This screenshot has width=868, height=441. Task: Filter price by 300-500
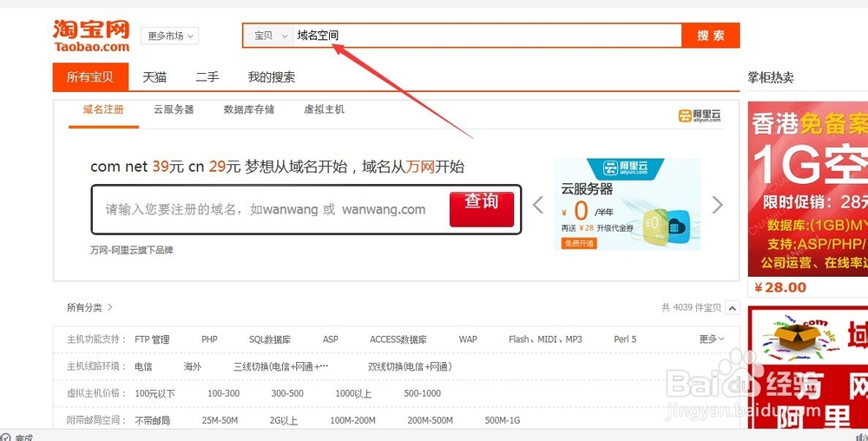coord(287,393)
